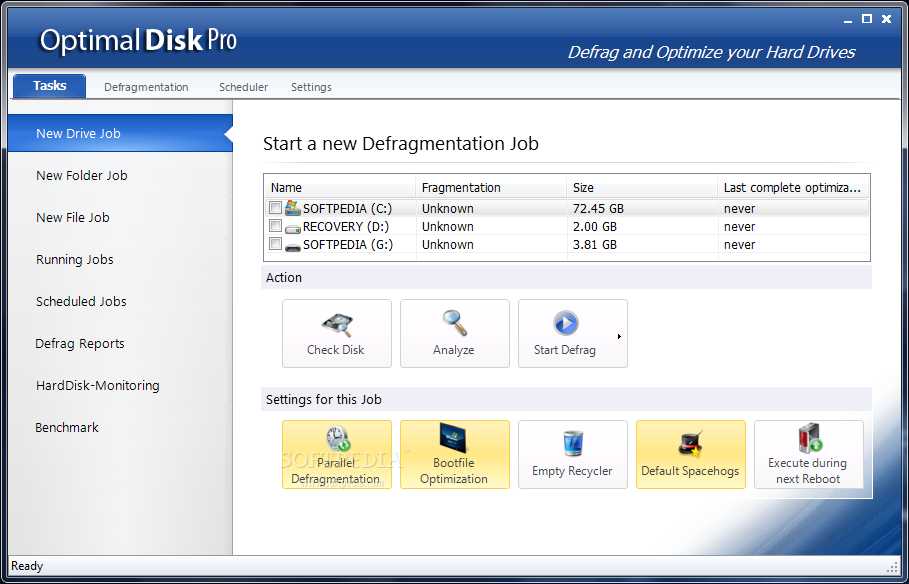The height and width of the screenshot is (584, 909).
Task: Click the Execute during next Reboot icon
Action: tap(809, 438)
